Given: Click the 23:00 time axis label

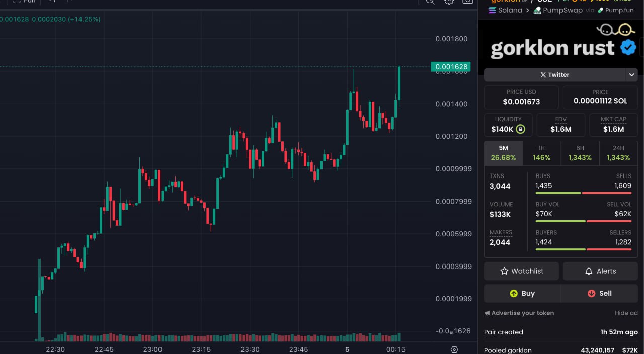Looking at the screenshot, I should click(152, 349).
